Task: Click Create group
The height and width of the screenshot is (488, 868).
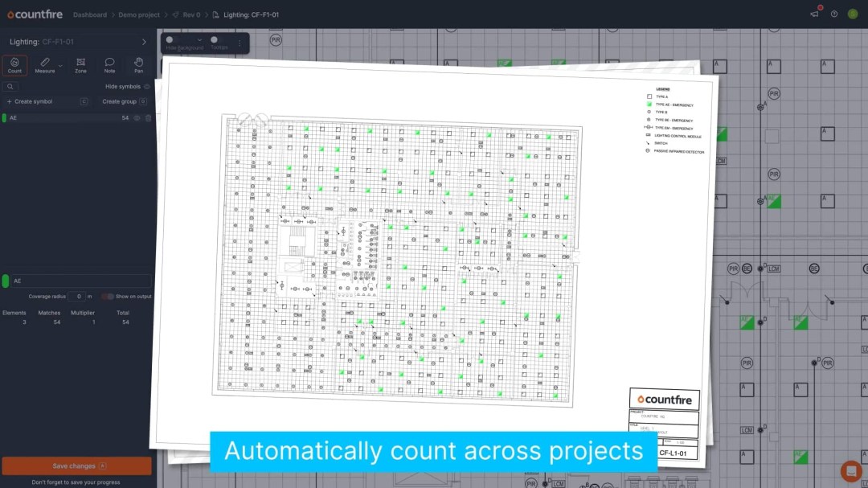Action: click(x=119, y=102)
